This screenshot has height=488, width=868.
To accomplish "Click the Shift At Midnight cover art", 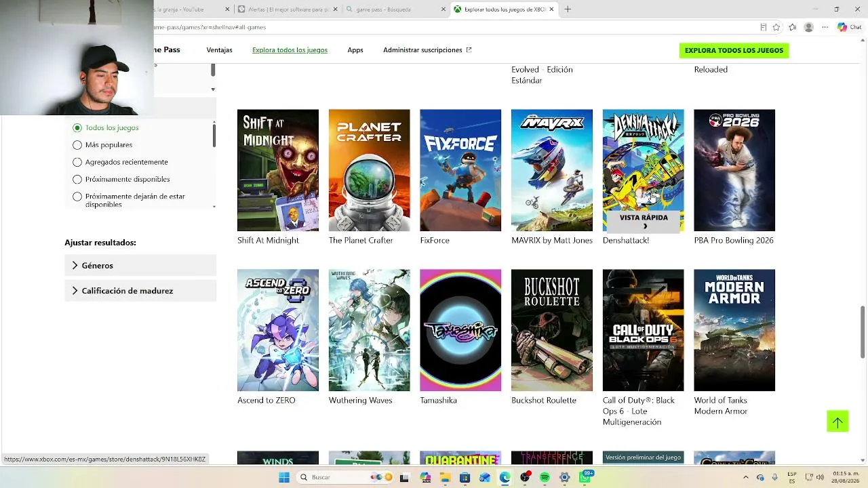I will tap(278, 170).
